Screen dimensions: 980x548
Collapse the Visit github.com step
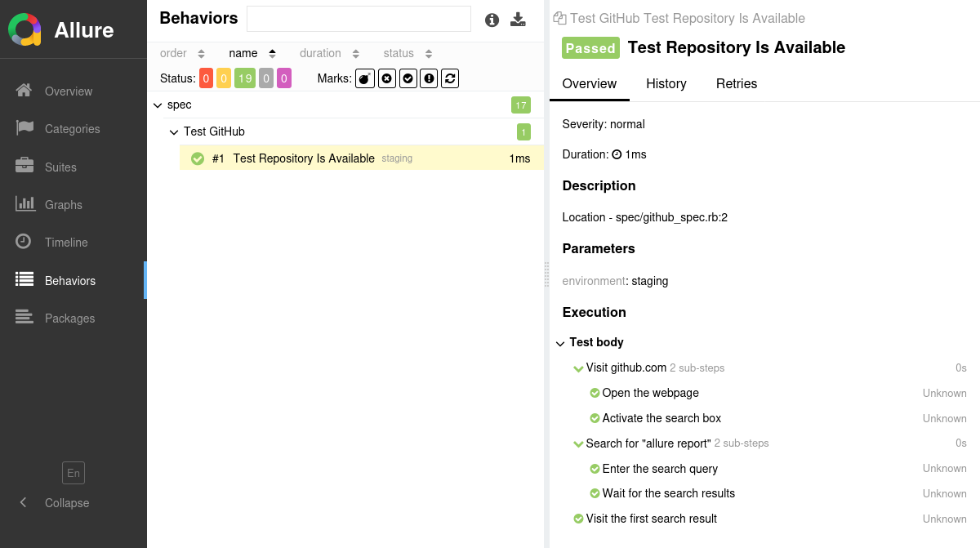578,368
